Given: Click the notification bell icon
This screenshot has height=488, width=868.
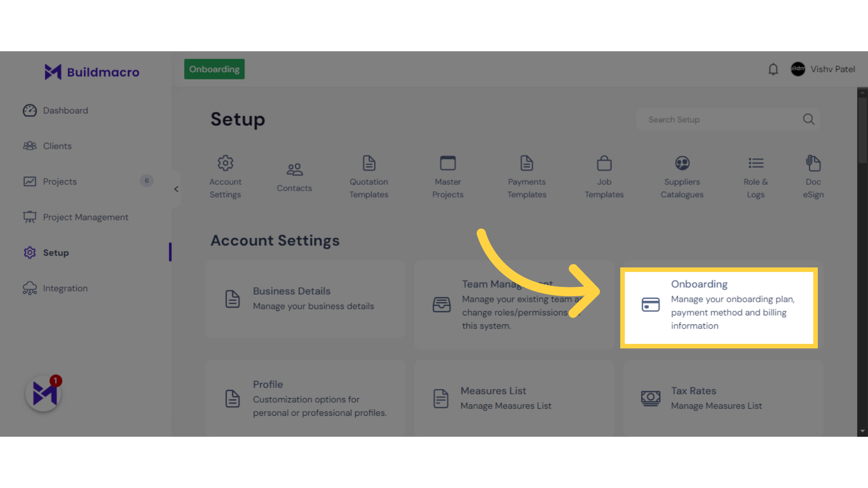Looking at the screenshot, I should click(x=773, y=69).
